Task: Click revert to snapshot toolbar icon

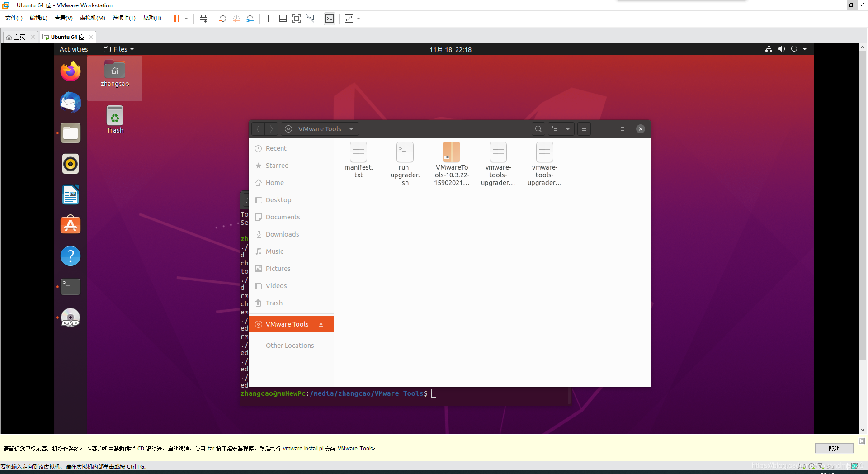Action: tap(236, 19)
